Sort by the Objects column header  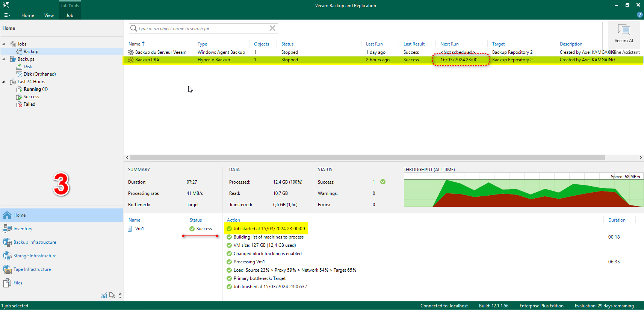coord(262,44)
